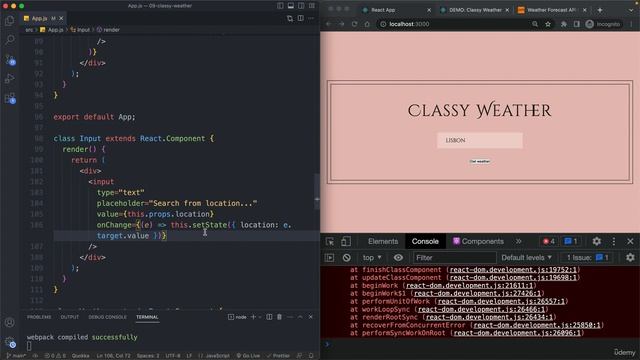Switch to the DEBUG CONSOLE tab
The width and height of the screenshot is (640, 360).
click(x=107, y=317)
